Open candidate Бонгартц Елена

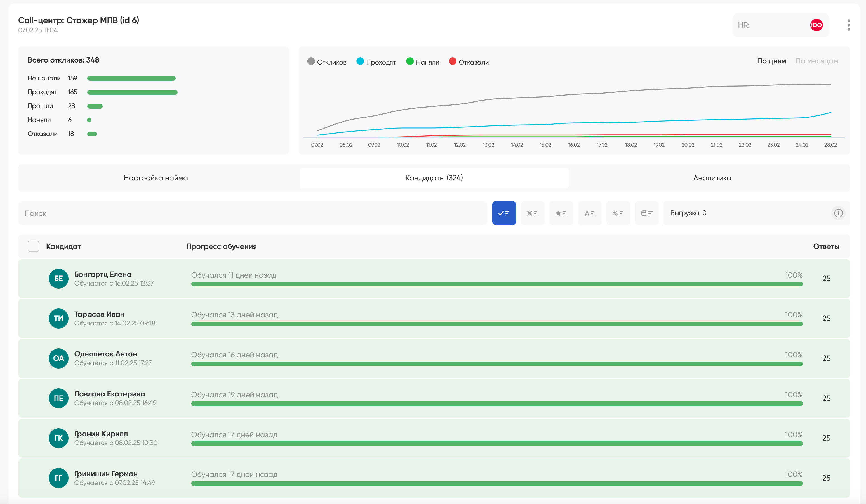coord(103,274)
